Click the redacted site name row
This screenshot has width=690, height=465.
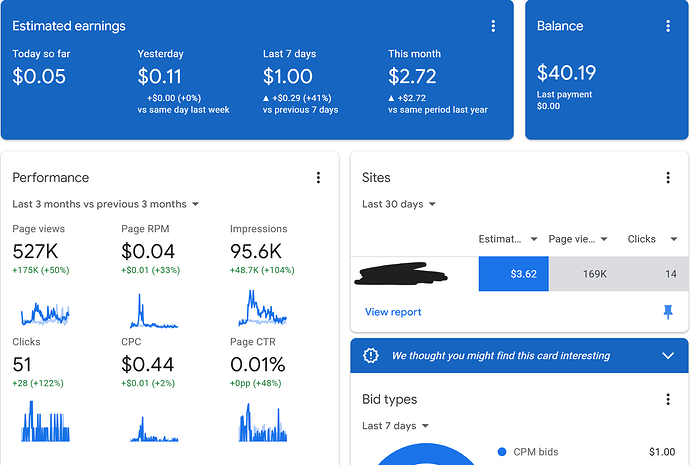point(400,273)
